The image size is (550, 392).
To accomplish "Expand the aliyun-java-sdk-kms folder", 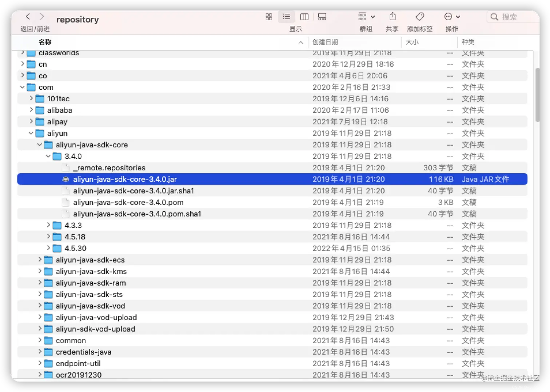I will (40, 271).
